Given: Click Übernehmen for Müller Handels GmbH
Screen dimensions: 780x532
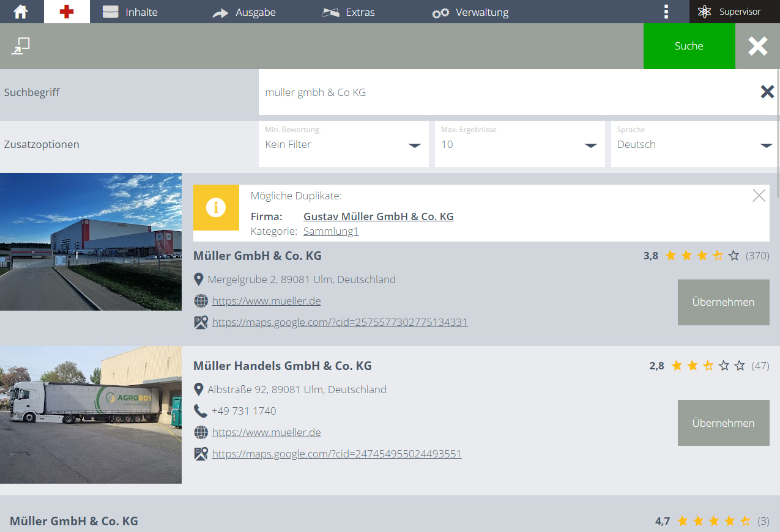Looking at the screenshot, I should (723, 423).
